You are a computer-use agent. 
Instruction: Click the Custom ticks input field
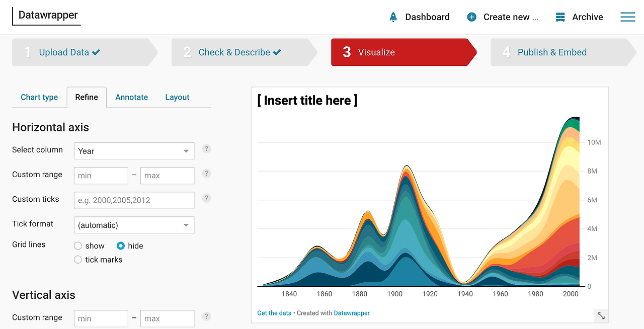134,200
